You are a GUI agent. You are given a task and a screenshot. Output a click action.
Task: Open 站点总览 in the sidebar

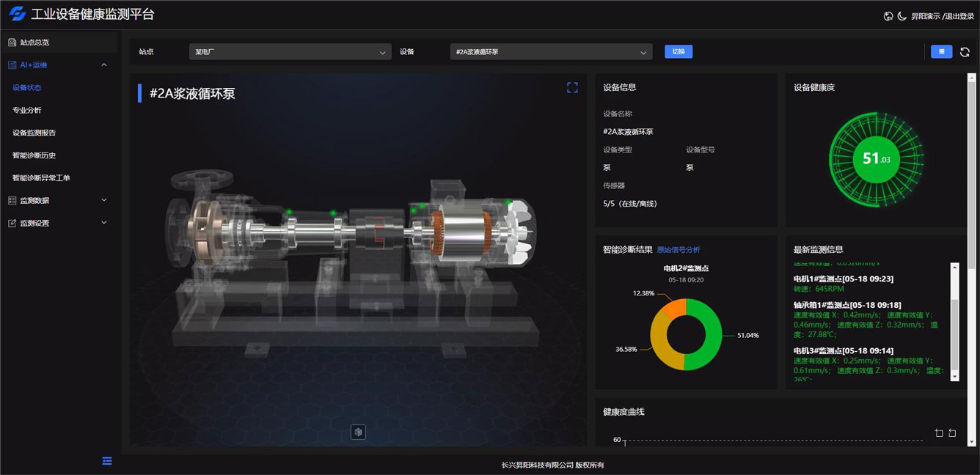[x=35, y=43]
